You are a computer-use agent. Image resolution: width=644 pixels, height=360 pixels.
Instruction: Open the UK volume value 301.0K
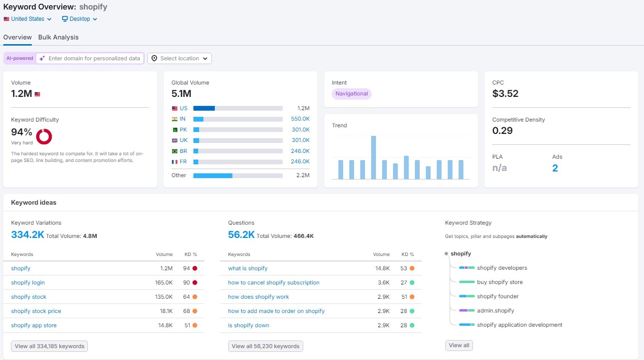[300, 140]
